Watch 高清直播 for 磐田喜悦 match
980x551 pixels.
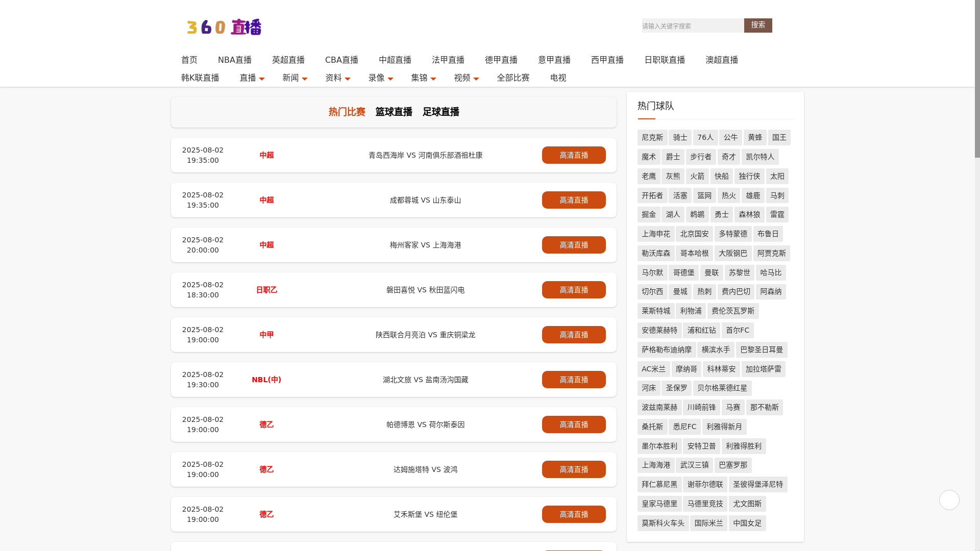(574, 290)
